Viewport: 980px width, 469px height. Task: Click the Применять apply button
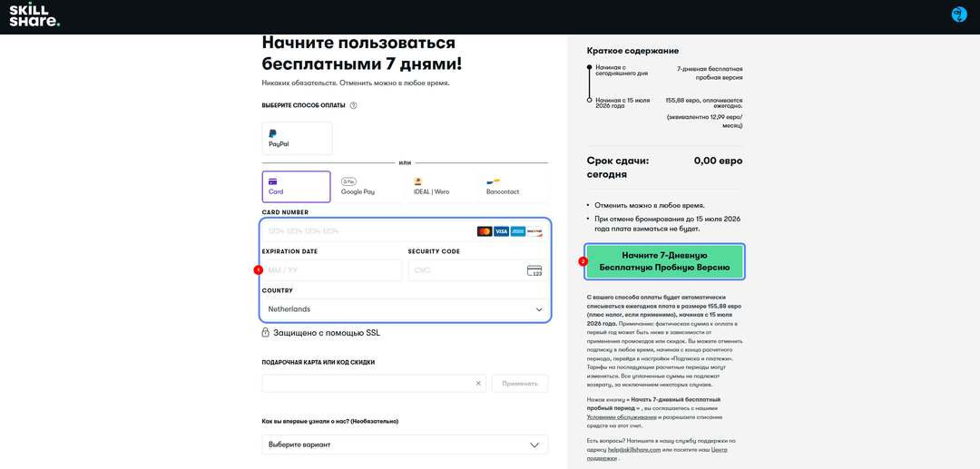(520, 384)
